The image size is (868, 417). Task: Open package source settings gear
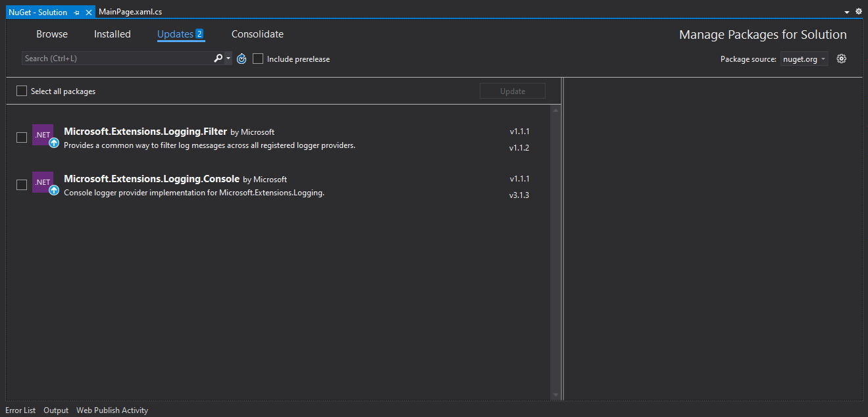click(x=841, y=59)
